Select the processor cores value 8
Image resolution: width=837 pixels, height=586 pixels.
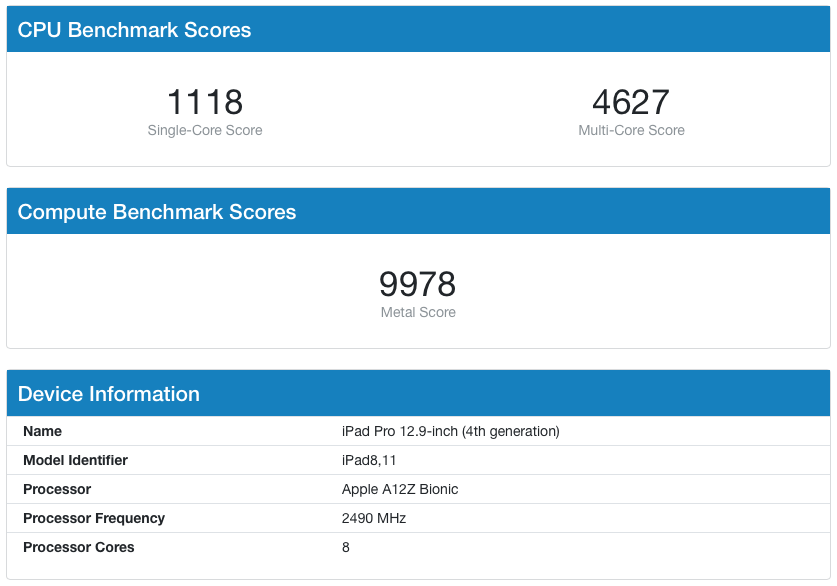coord(346,547)
